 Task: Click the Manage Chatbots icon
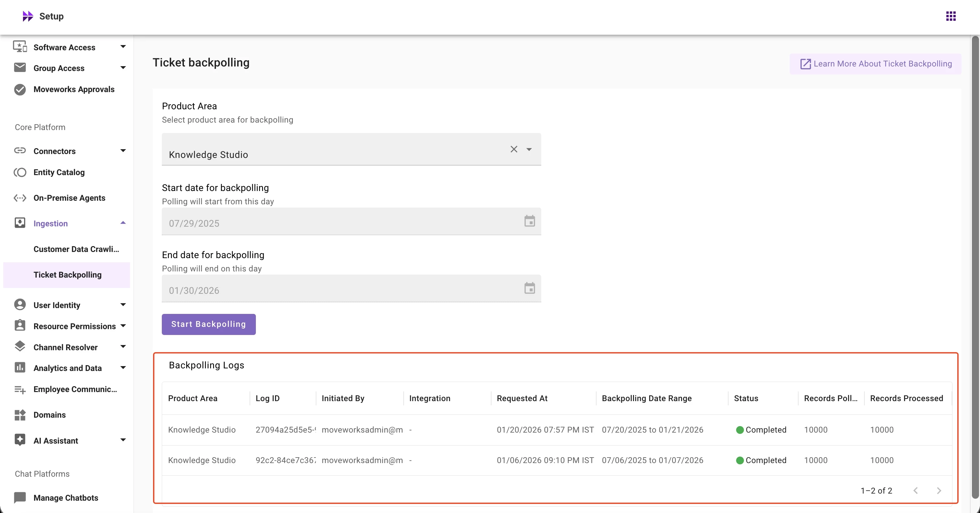20,497
